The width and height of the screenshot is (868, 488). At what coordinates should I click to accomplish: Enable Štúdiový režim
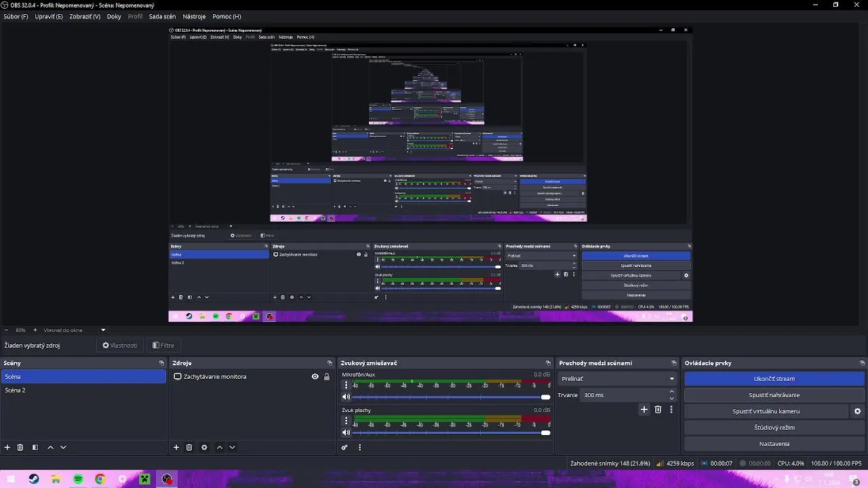774,428
